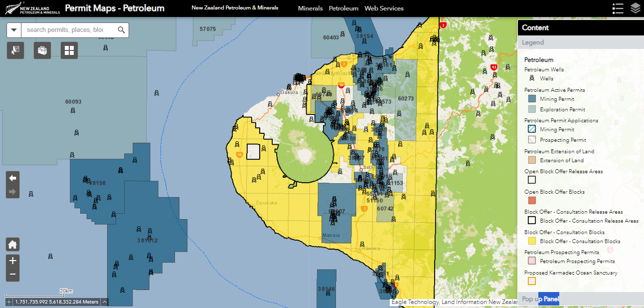Click New Zealand Petroleum & Minerals link
Image resolution: width=644 pixels, height=308 pixels.
point(235,8)
